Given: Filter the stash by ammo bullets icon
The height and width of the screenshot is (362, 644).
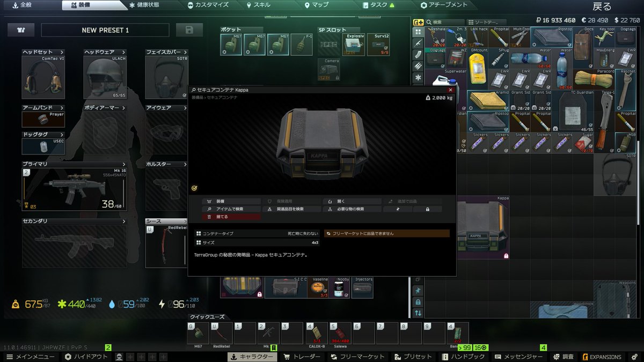Looking at the screenshot, I should [x=419, y=65].
